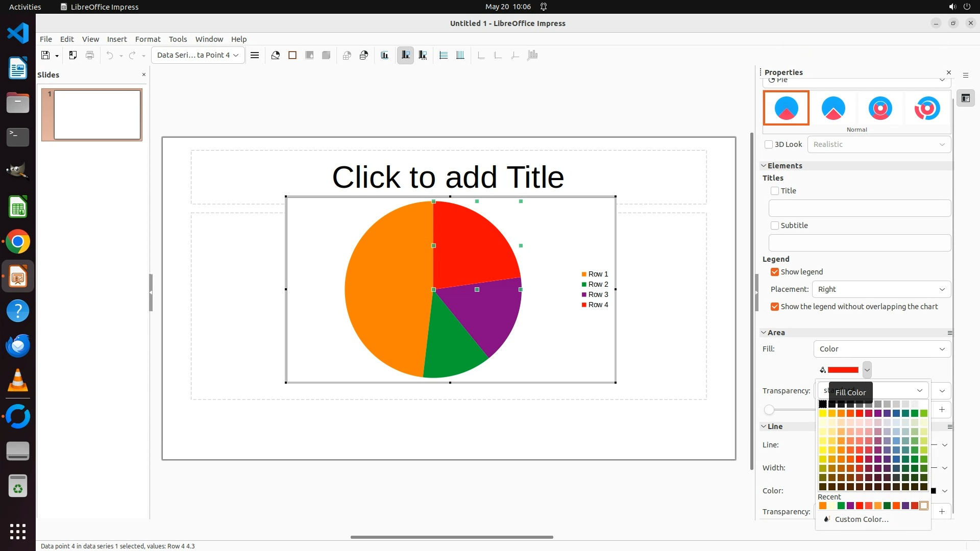The height and width of the screenshot is (551, 980).
Task: Toggle vertical grids toolbar icon
Action: (x=460, y=55)
